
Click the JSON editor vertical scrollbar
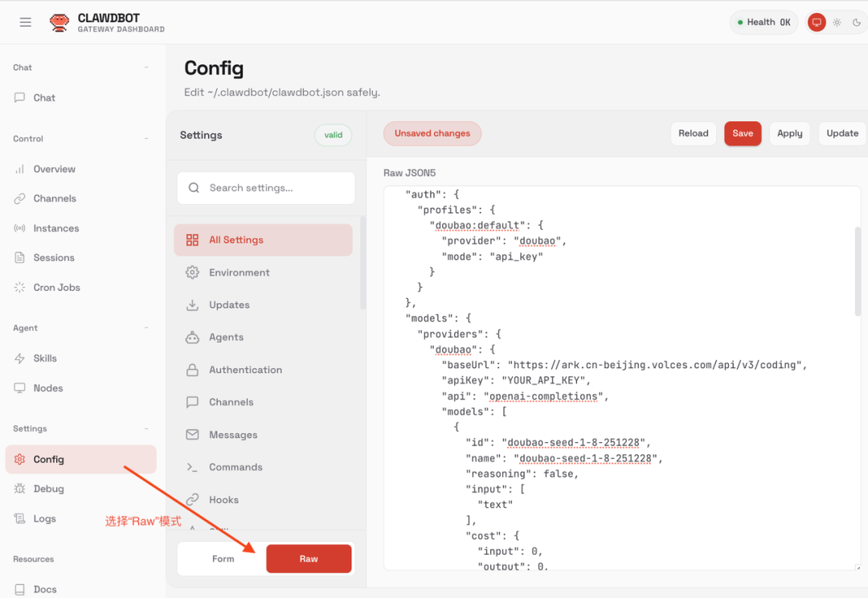pos(858,272)
